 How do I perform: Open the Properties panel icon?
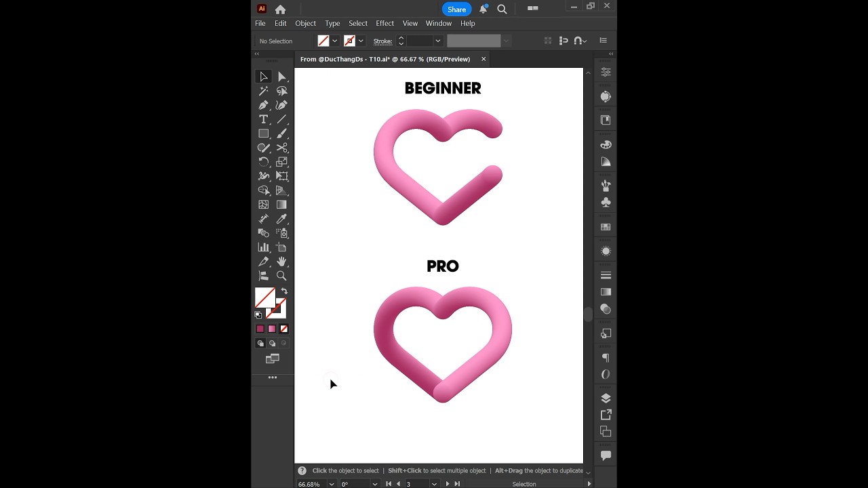(606, 72)
